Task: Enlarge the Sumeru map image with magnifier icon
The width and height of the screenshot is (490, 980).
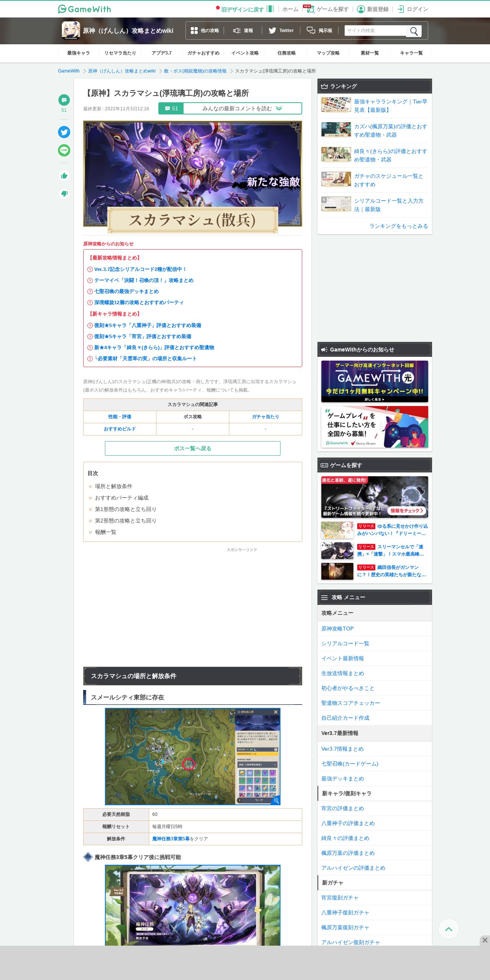Action: [276, 800]
